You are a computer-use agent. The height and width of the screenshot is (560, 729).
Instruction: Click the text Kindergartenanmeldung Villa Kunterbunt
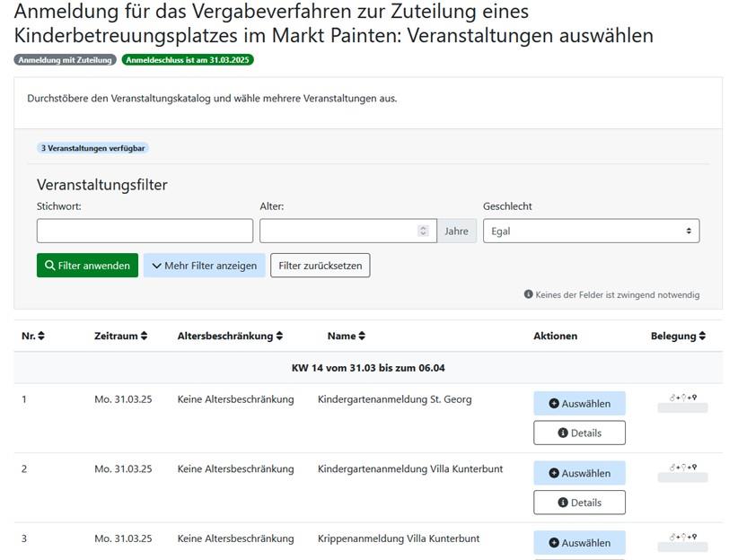tap(410, 469)
